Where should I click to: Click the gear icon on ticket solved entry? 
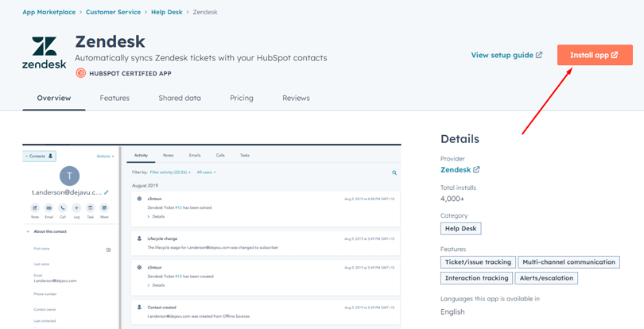(139, 199)
